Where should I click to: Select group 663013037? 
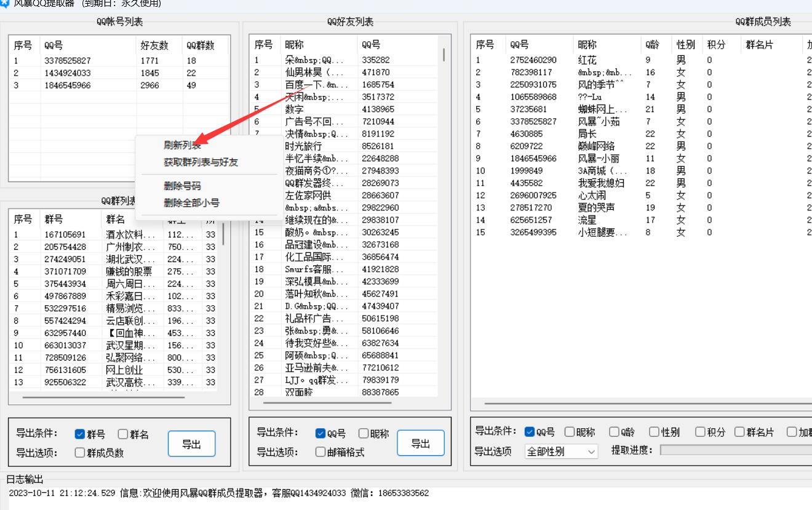(114, 345)
